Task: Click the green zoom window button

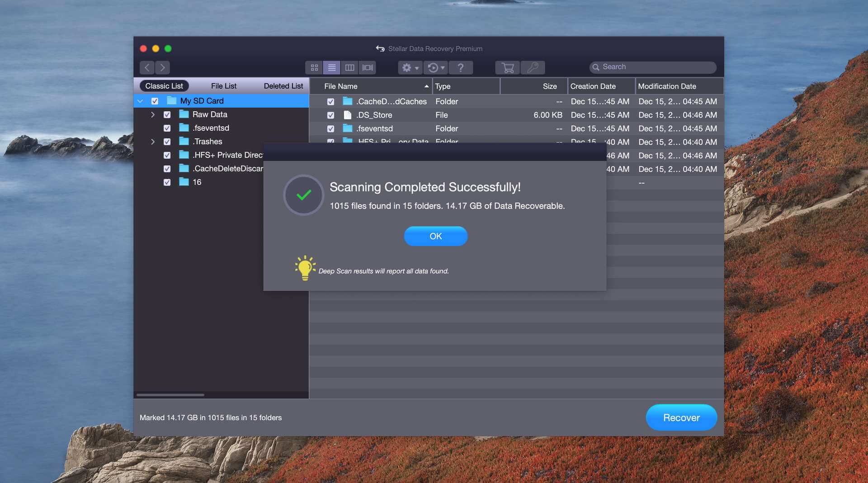Action: 168,48
